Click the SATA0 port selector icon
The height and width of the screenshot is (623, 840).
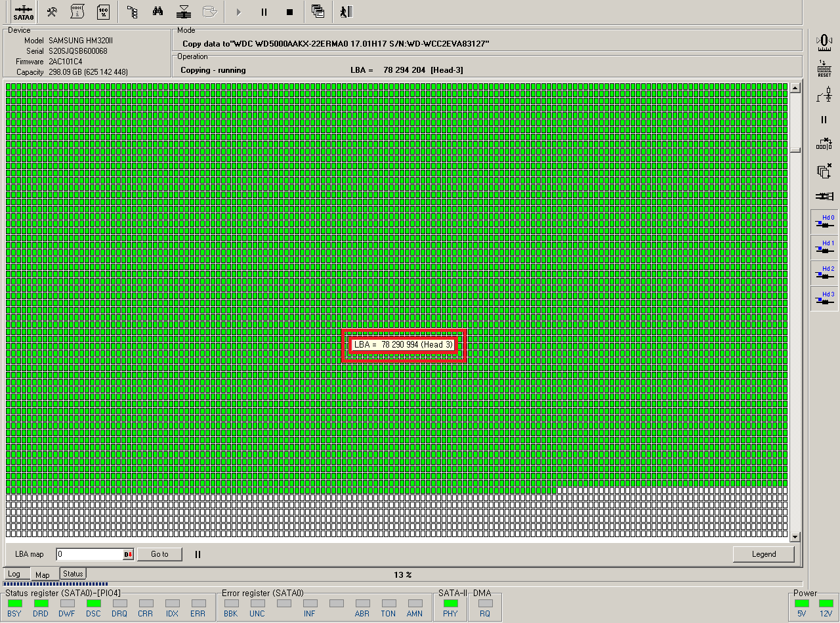(24, 12)
